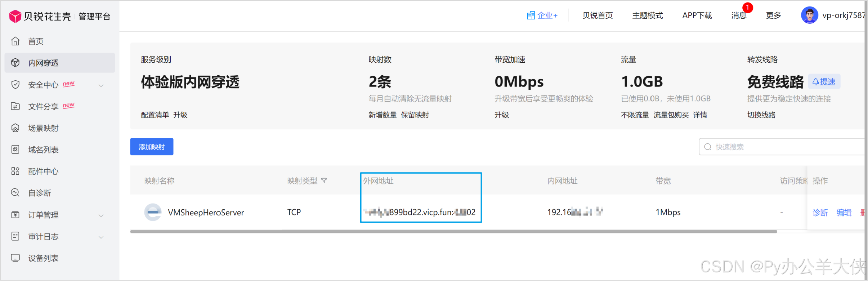Click 切换线路 link
Viewport: 868px width, 281px height.
click(761, 115)
